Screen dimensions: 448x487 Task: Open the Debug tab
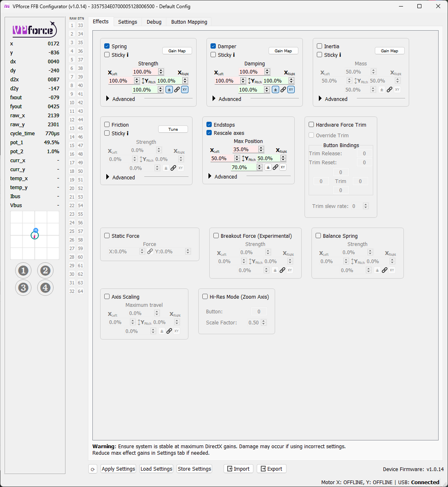pos(154,22)
